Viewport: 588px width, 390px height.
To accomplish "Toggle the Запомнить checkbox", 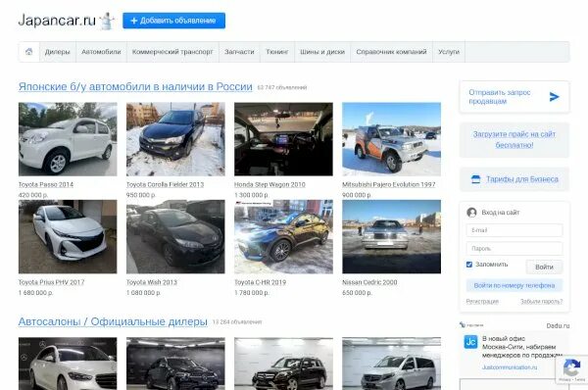I will [x=469, y=265].
